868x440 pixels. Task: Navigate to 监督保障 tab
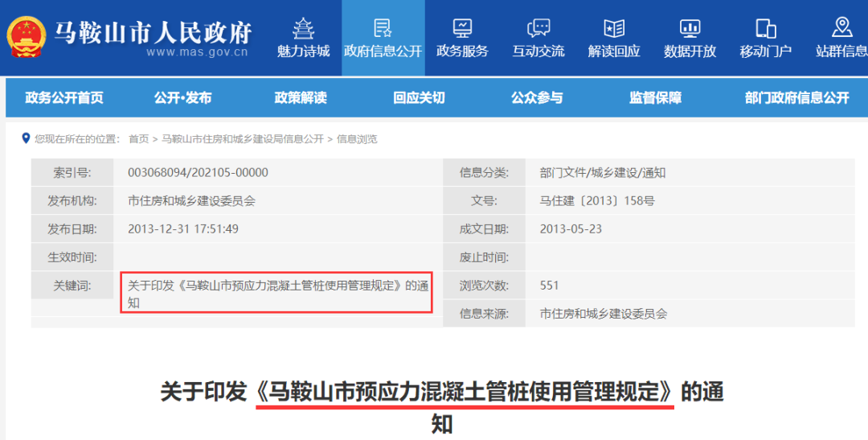[x=655, y=98]
